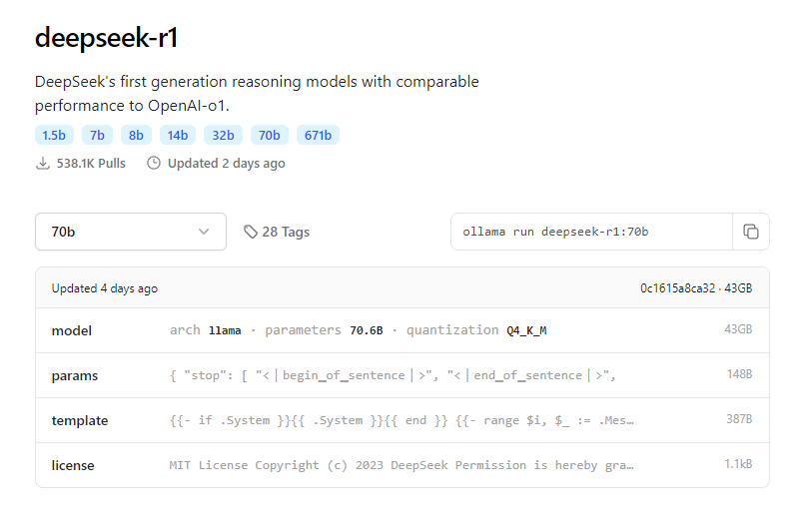Click the deepseek-r1 page title

click(x=107, y=38)
